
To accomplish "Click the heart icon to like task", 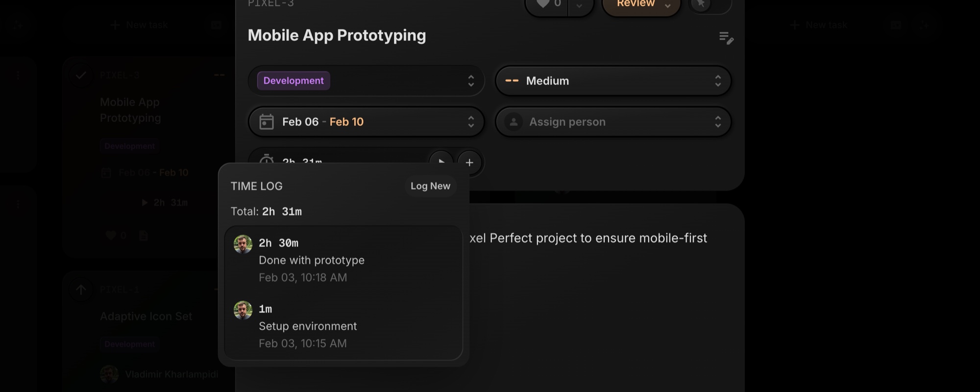I will pos(543,4).
